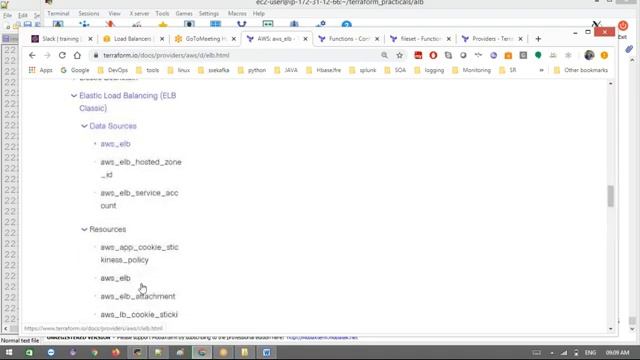Image resolution: width=640 pixels, height=360 pixels.
Task: Open the Terminal menu in MobaXterm
Action: pyautogui.click(x=58, y=13)
